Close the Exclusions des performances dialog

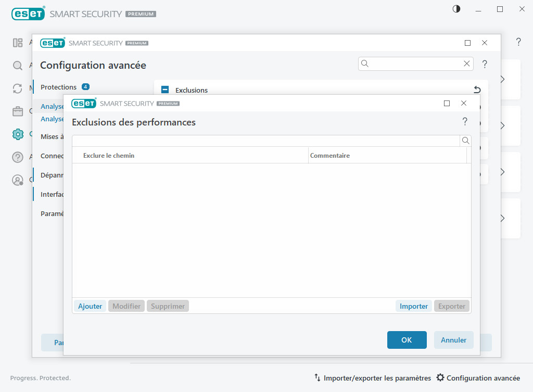(464, 103)
